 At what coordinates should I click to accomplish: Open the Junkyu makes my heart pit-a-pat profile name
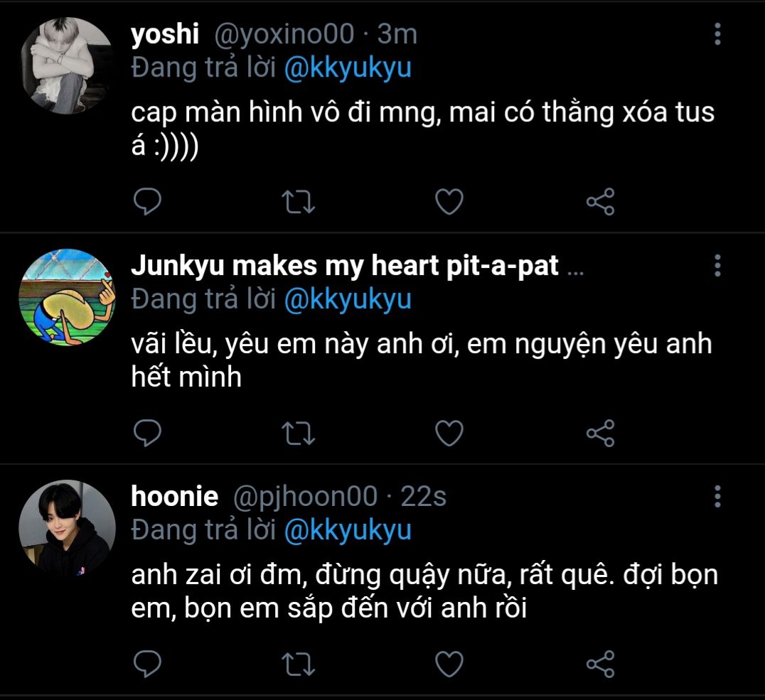click(345, 266)
